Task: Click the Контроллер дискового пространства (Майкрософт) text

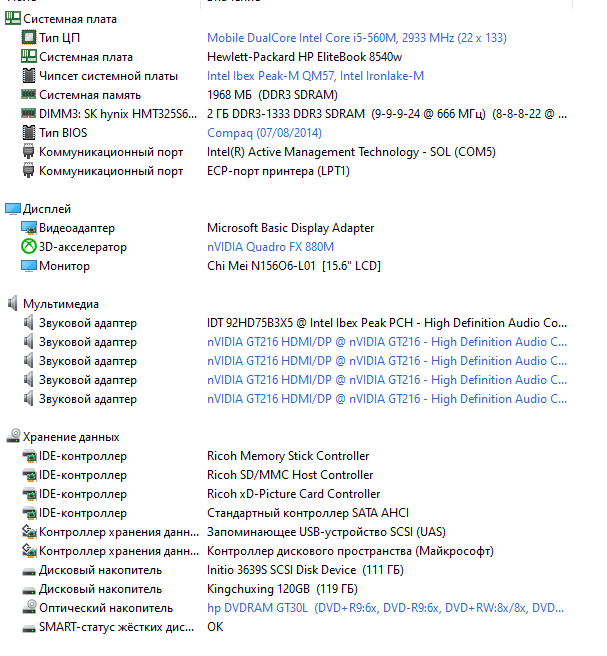Action: pos(350,551)
